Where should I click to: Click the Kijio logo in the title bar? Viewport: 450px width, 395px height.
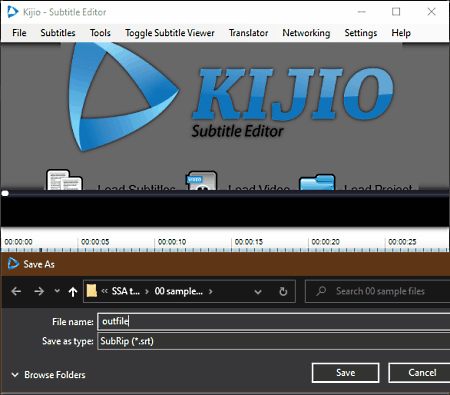point(13,12)
